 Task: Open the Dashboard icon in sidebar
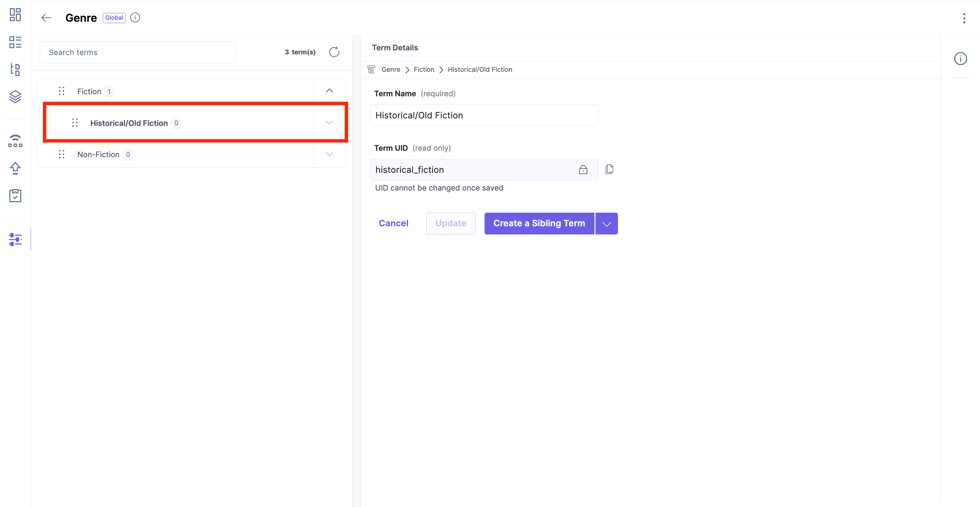coord(15,15)
